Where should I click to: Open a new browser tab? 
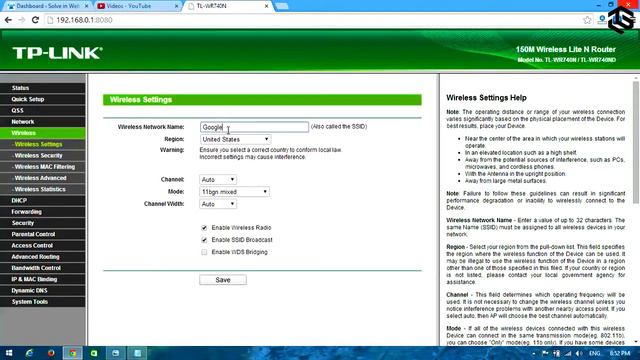click(x=282, y=6)
